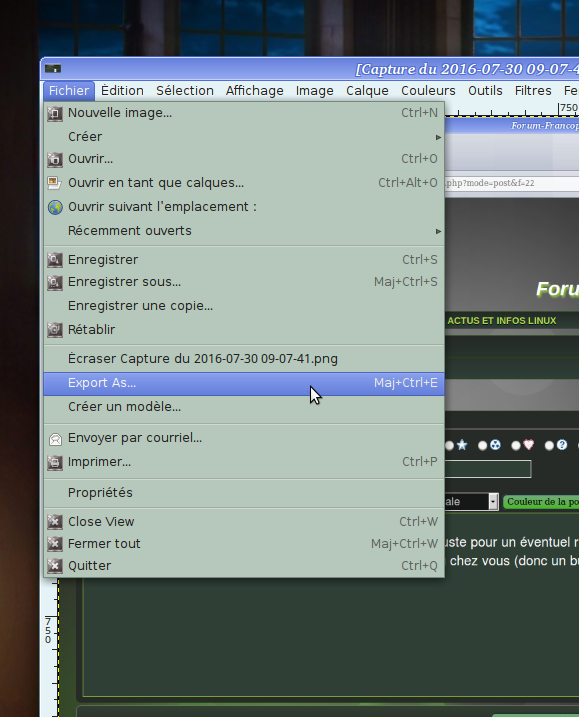Click the Rétablir revert icon
This screenshot has width=579, height=717.
pos(55,330)
